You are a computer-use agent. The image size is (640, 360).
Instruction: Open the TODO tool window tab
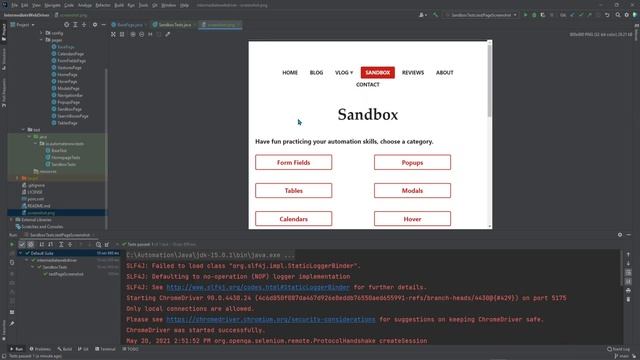coord(131,349)
